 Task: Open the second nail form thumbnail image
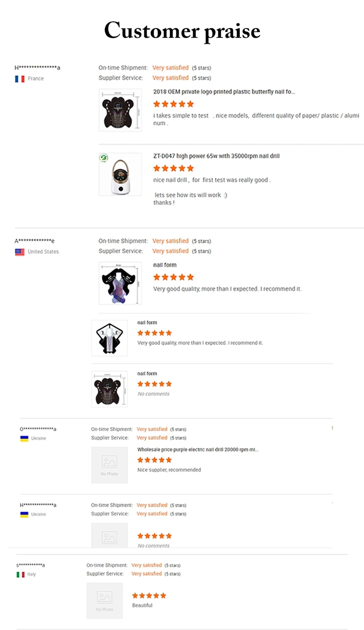109,338
